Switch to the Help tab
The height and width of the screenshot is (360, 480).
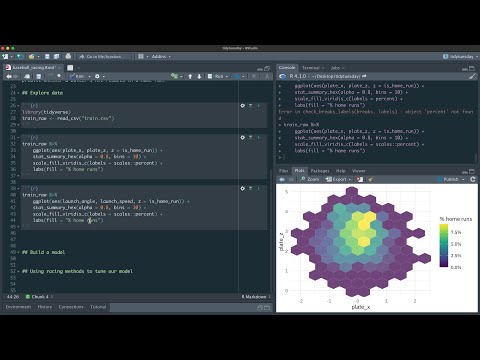(340, 171)
